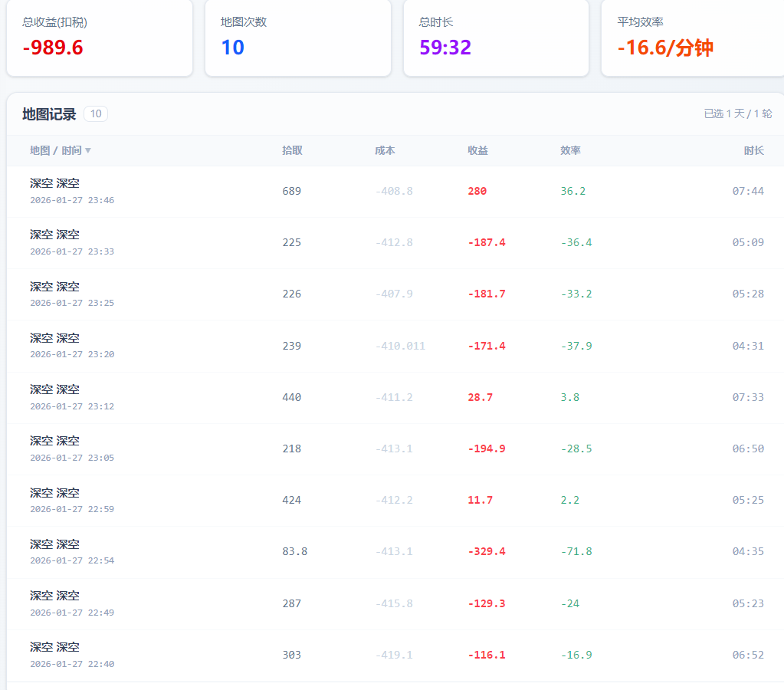Select the 07:33 duration cell
Viewport: 784px width, 690px height.
point(747,397)
